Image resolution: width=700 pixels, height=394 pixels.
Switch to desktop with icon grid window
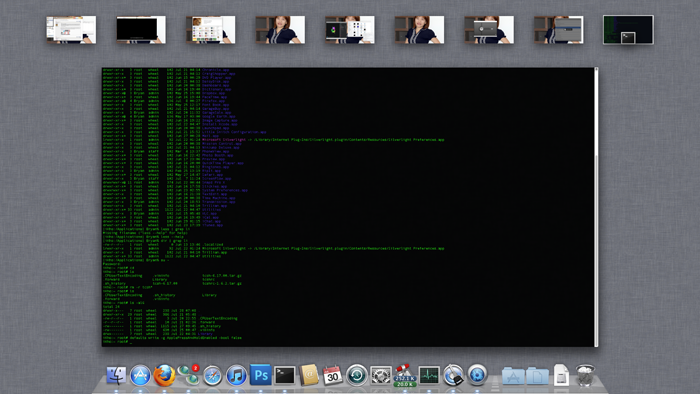211,29
